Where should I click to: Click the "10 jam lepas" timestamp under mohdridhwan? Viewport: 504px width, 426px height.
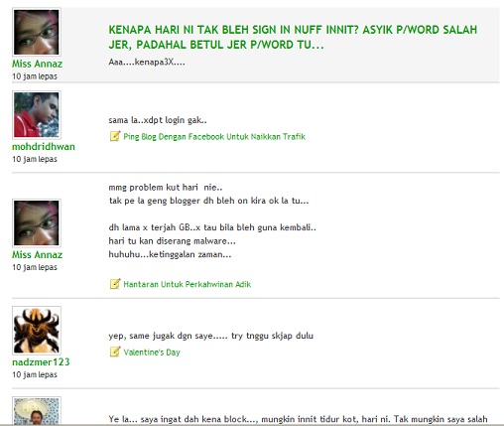point(35,159)
